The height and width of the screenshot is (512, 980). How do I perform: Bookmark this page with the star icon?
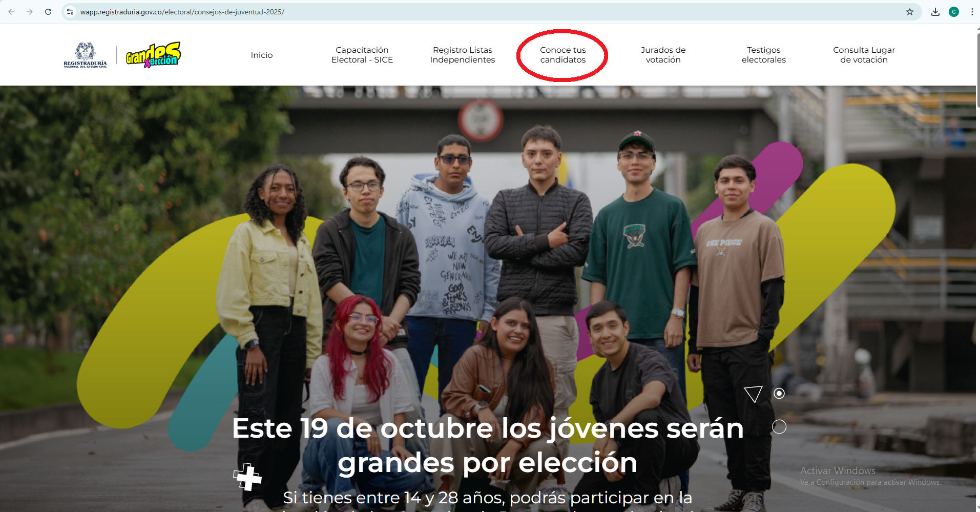pyautogui.click(x=910, y=12)
